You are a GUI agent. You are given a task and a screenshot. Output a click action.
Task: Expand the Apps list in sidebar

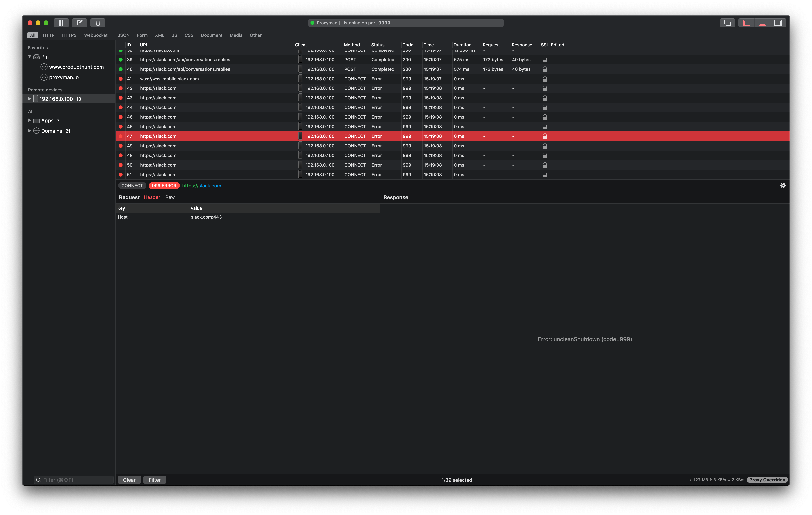click(29, 120)
